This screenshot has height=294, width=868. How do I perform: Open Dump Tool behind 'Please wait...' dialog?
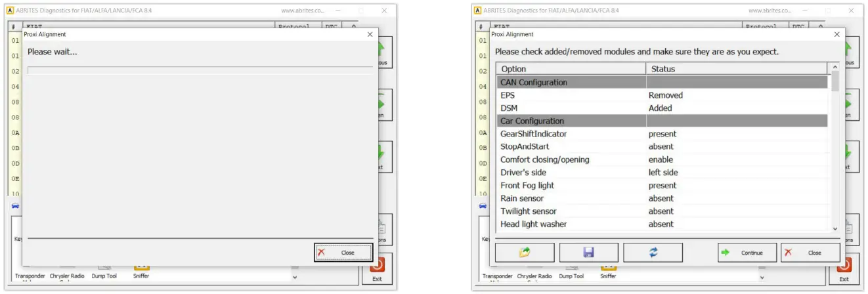click(104, 272)
